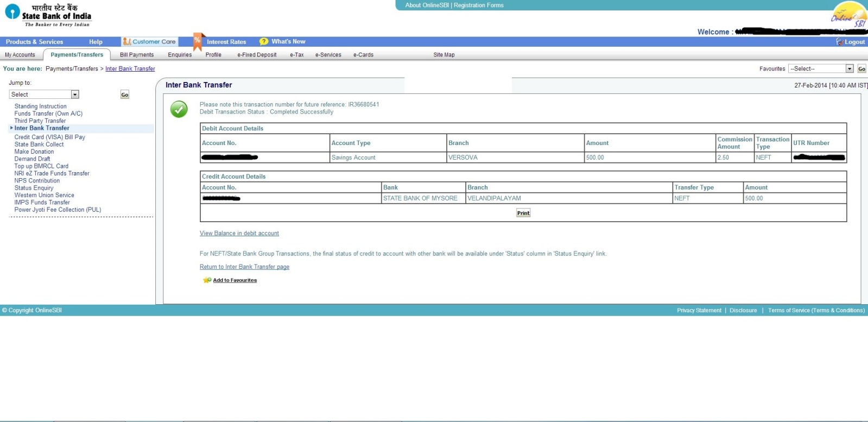Click Add to Favourites link

pos(235,280)
